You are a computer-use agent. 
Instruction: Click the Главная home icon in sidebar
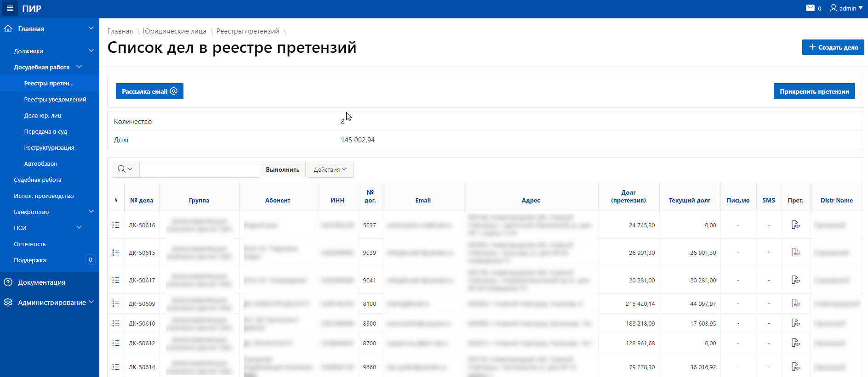[x=8, y=28]
